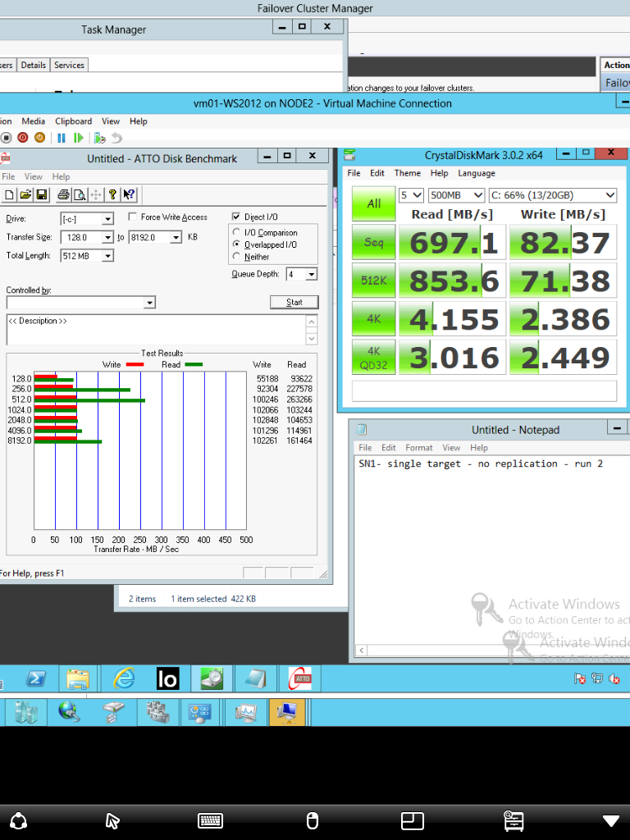Switch to ATTO via its red taskbar icon
630x840 pixels.
[300, 678]
